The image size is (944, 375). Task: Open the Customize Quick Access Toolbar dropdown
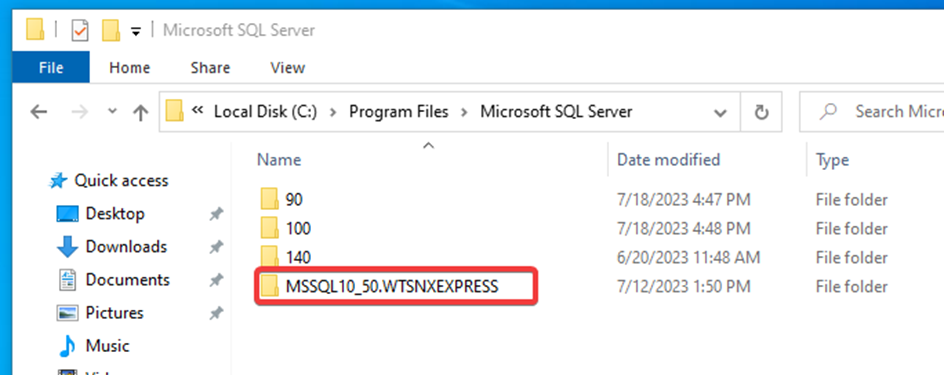point(136,31)
